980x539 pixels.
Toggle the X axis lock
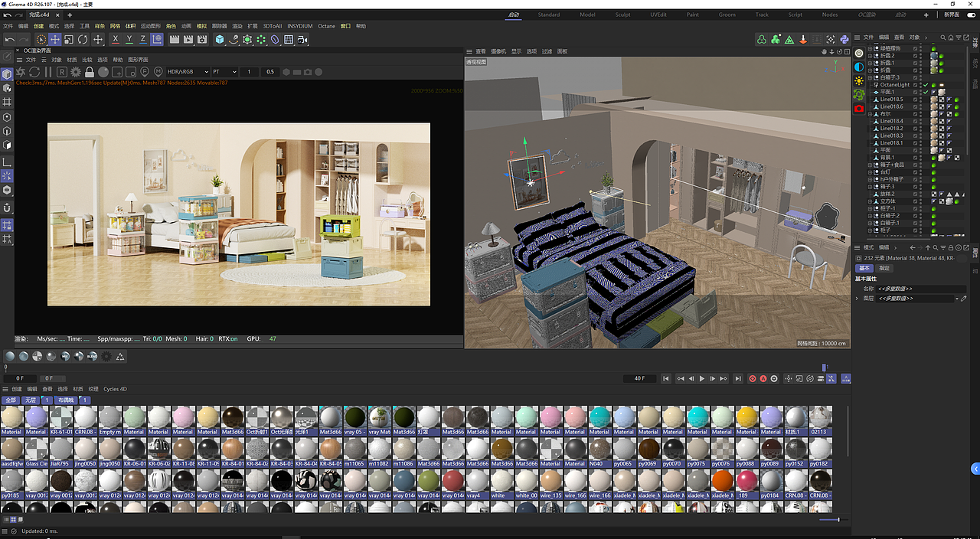pos(116,39)
